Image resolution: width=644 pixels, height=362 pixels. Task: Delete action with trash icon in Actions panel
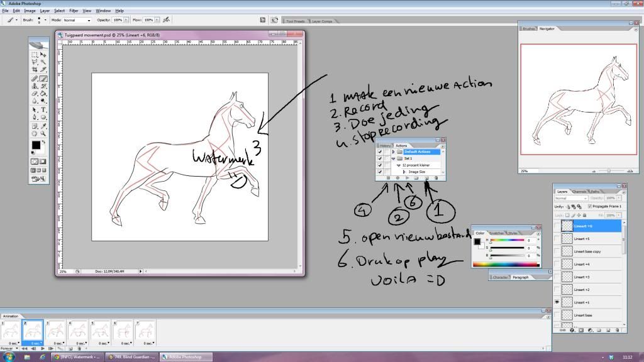[436, 178]
